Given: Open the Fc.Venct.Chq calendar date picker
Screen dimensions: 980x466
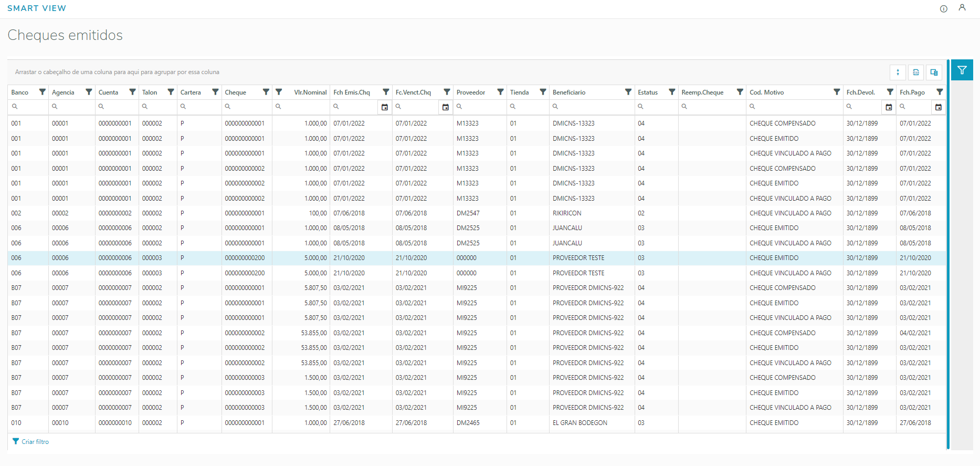Looking at the screenshot, I should (x=446, y=107).
